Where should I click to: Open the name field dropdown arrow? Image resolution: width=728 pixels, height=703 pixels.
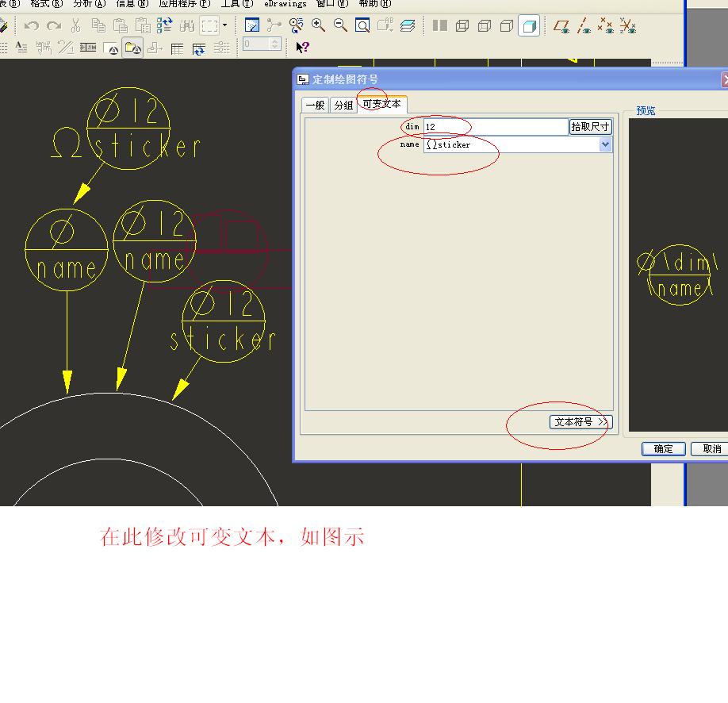(605, 144)
